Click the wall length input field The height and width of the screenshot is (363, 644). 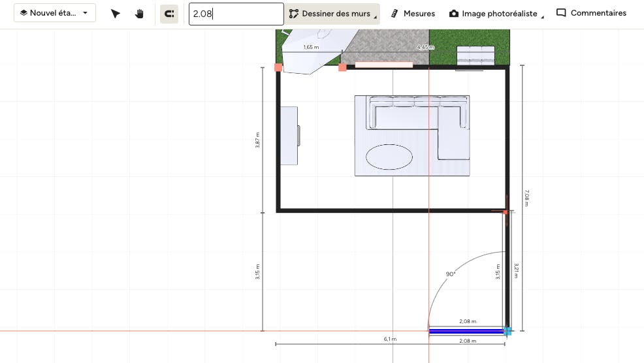click(x=236, y=14)
